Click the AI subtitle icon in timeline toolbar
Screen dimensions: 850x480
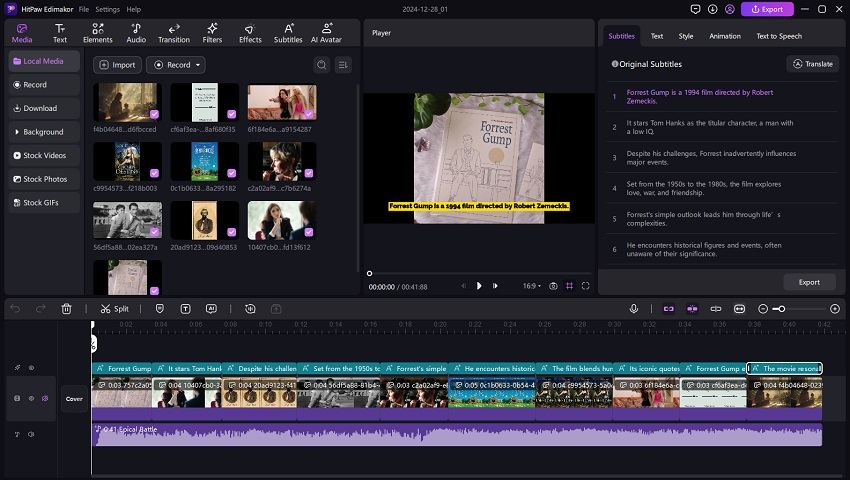211,309
